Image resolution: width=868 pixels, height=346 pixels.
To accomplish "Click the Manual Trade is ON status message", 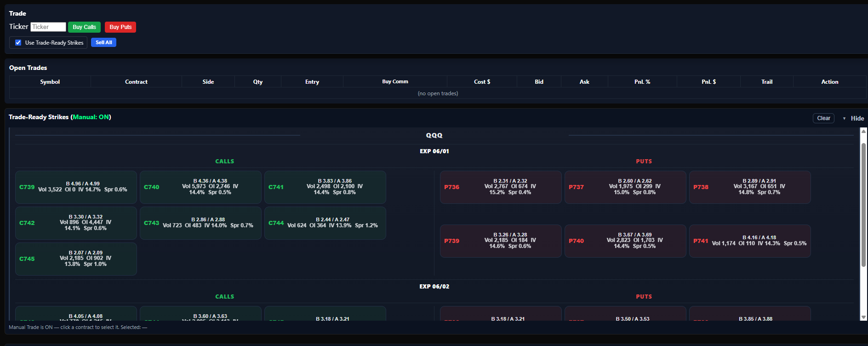I will pos(78,328).
